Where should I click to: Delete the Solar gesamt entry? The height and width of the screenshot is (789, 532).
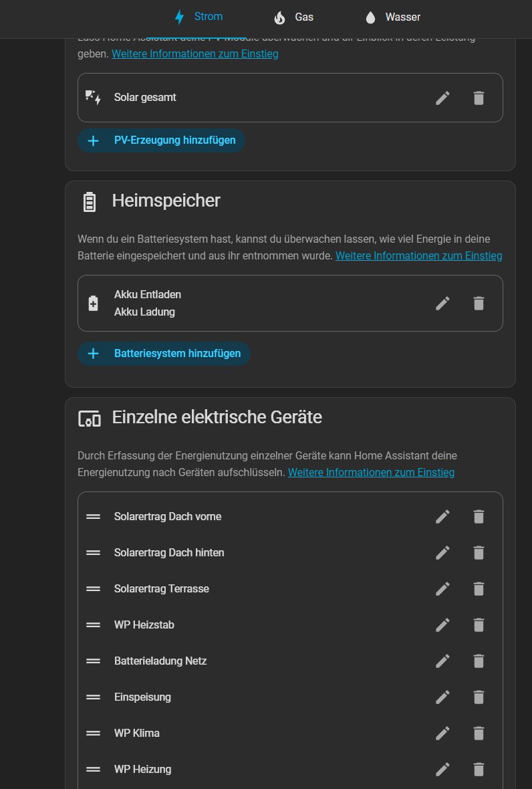tap(479, 98)
